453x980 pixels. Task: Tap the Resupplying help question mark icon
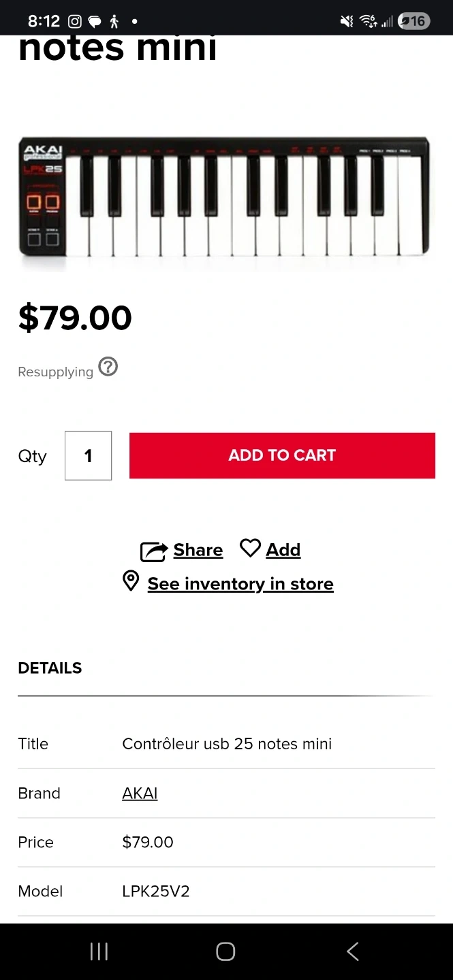(108, 367)
